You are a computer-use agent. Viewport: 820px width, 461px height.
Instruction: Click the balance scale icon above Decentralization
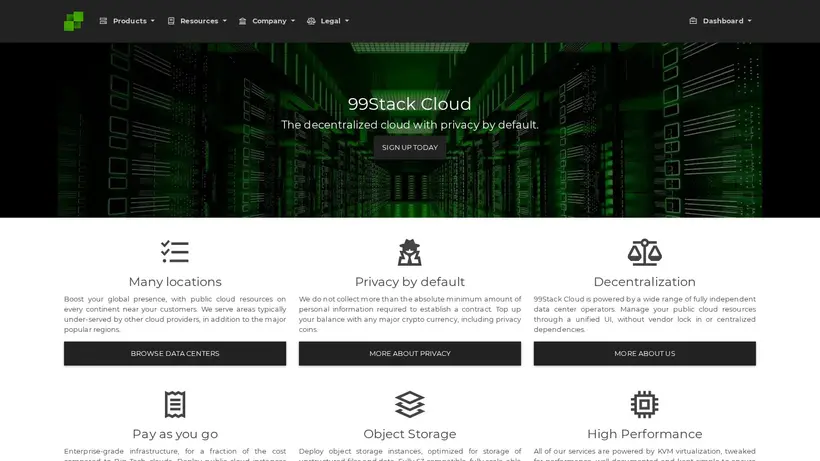click(x=644, y=252)
